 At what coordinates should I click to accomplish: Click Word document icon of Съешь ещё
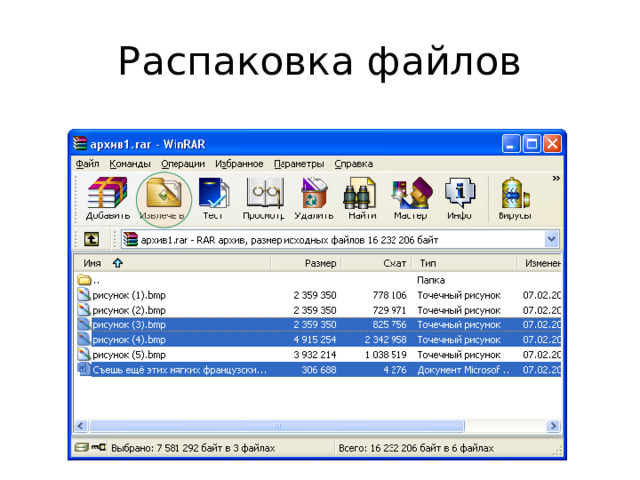(x=83, y=369)
